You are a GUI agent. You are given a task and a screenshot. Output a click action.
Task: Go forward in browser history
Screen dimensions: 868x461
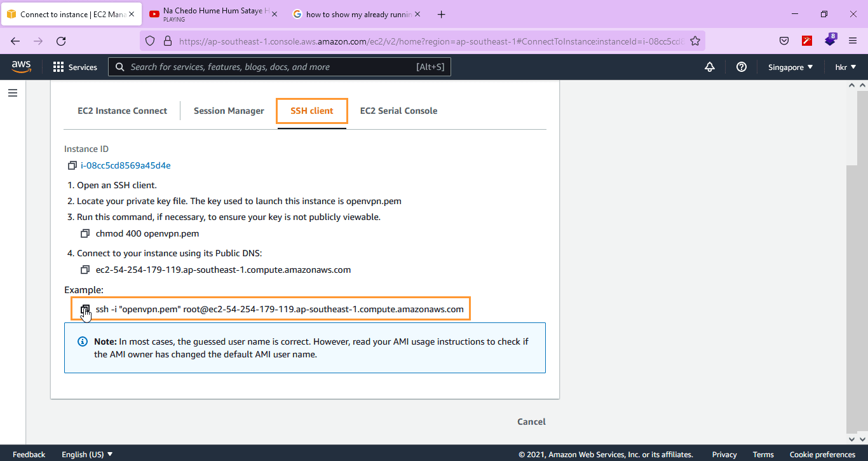(x=38, y=41)
